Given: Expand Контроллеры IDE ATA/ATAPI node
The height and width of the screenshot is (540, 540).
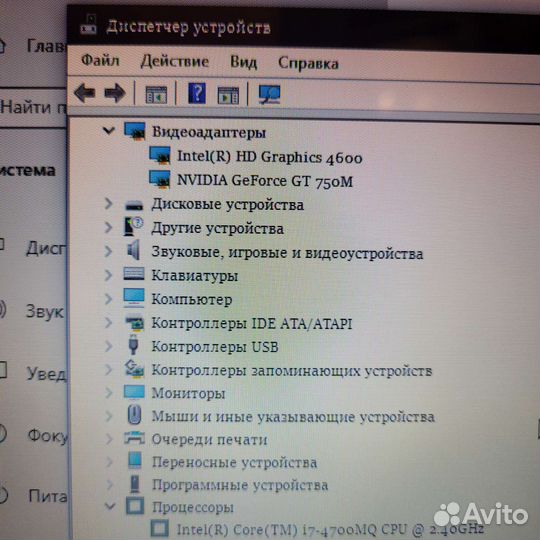Looking at the screenshot, I should [x=108, y=322].
